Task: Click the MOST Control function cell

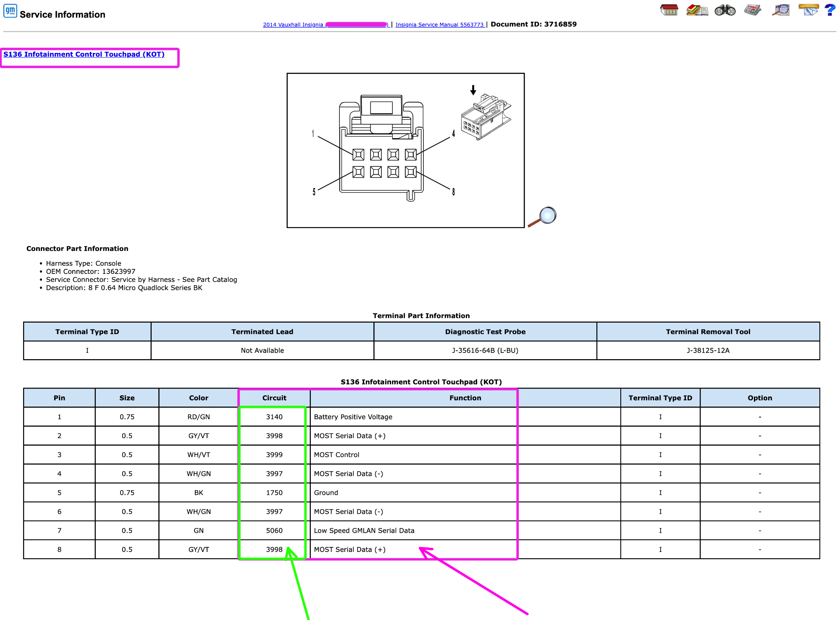Action: coord(465,454)
